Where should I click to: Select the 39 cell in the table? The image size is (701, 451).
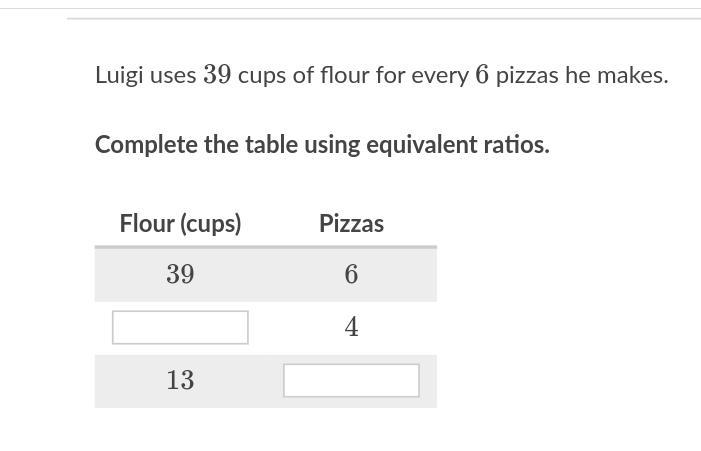pyautogui.click(x=180, y=274)
